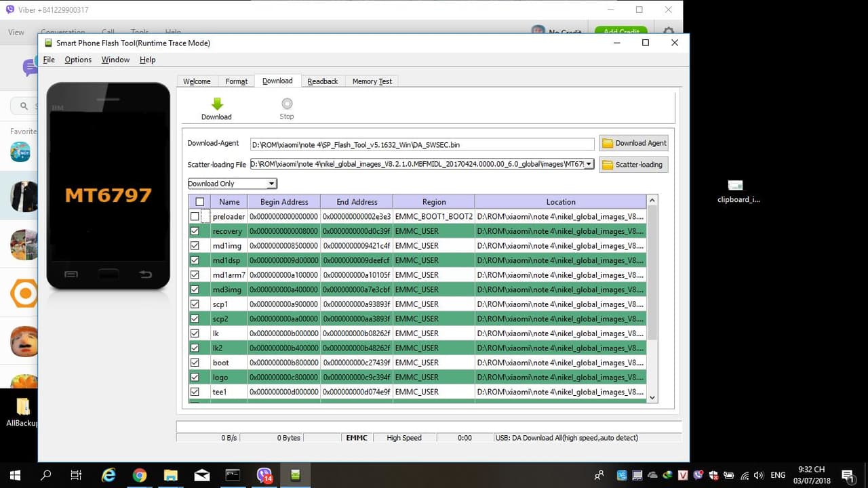Click the Scatter-loading browse button
Image resolution: width=868 pixels, height=488 pixels.
[633, 165]
